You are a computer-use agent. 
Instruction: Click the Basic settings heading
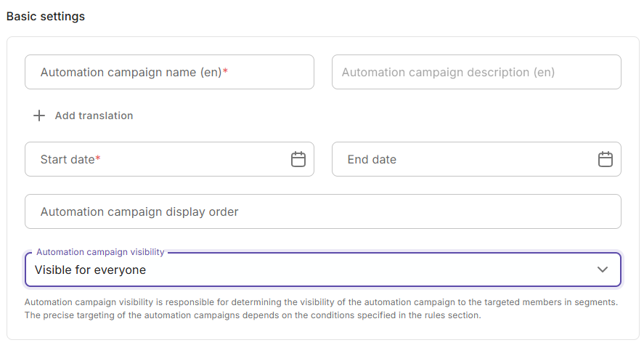pyautogui.click(x=46, y=16)
